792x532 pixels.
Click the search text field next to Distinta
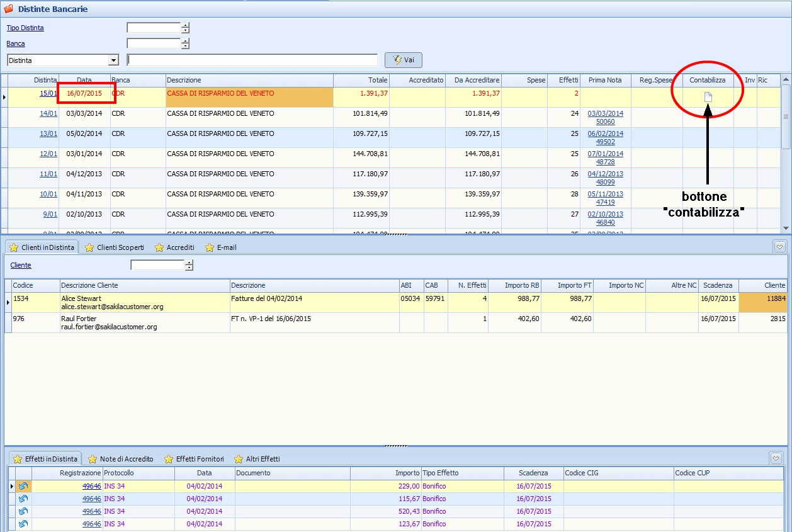pos(252,60)
